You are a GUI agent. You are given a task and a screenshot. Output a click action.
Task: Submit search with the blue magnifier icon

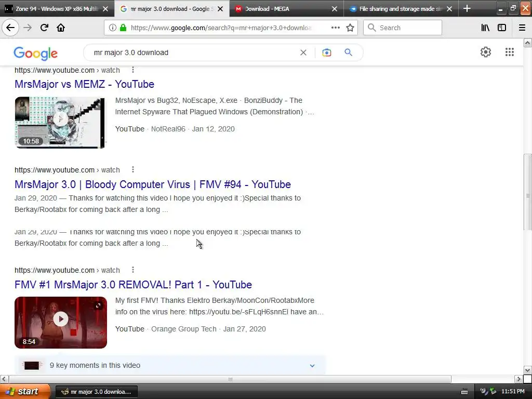tap(348, 52)
